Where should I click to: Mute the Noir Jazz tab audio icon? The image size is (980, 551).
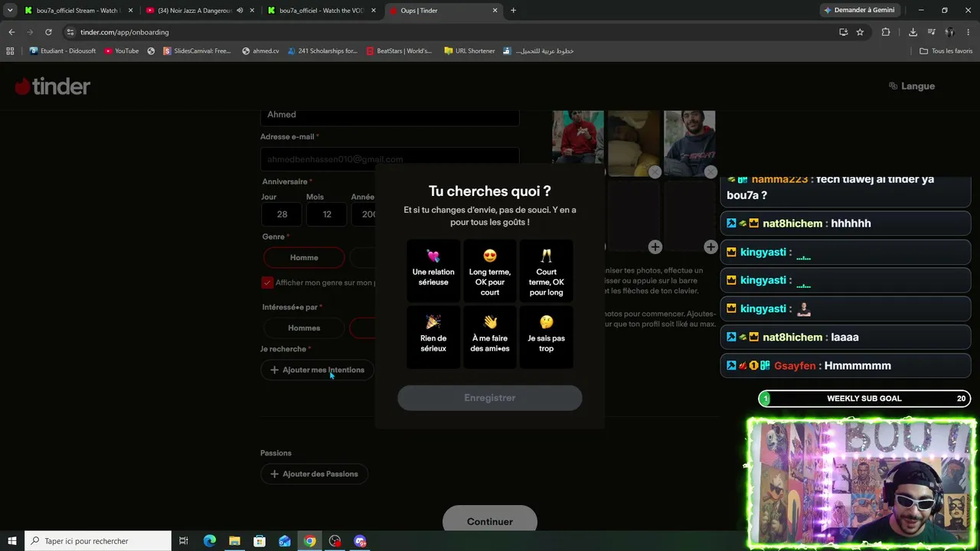click(x=240, y=11)
